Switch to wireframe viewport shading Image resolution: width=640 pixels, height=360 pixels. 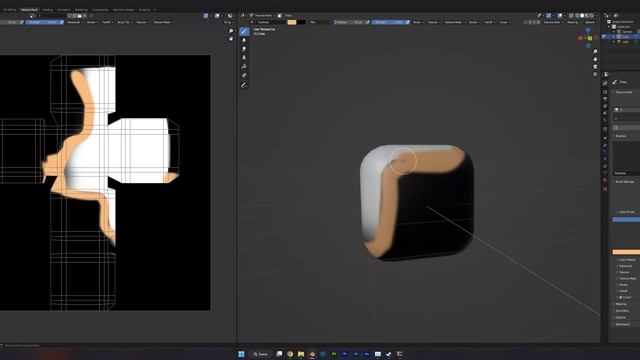click(578, 16)
